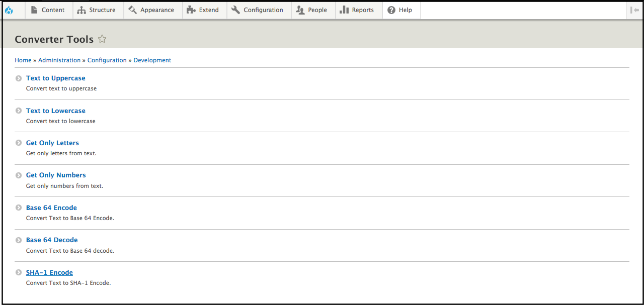Click 'Convert Text to SHA-1 Encode.' text
Viewport: 644px width, 305px height.
pos(68,283)
